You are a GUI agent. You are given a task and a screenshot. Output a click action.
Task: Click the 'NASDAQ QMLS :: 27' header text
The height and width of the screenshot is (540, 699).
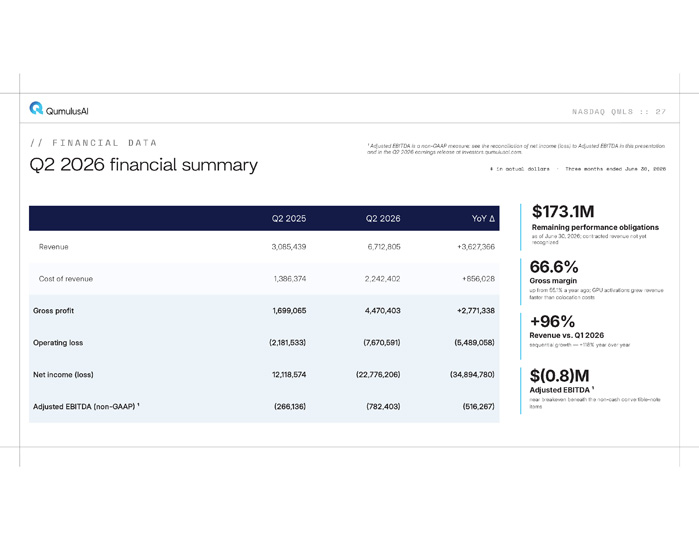619,111
